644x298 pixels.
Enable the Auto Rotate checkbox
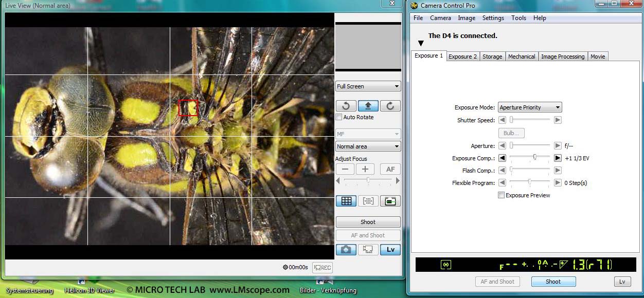click(x=338, y=117)
